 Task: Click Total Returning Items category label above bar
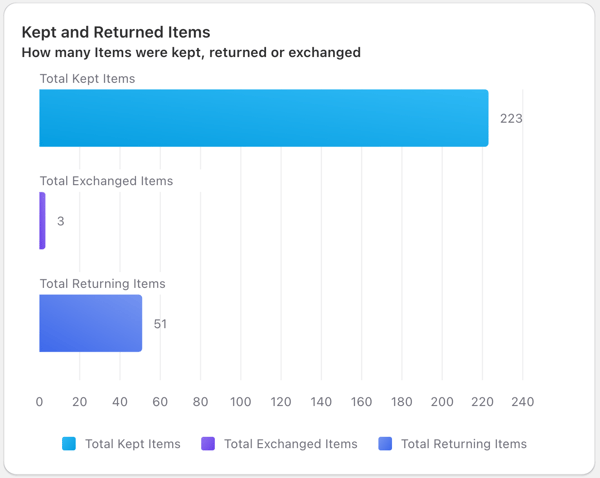[103, 284]
